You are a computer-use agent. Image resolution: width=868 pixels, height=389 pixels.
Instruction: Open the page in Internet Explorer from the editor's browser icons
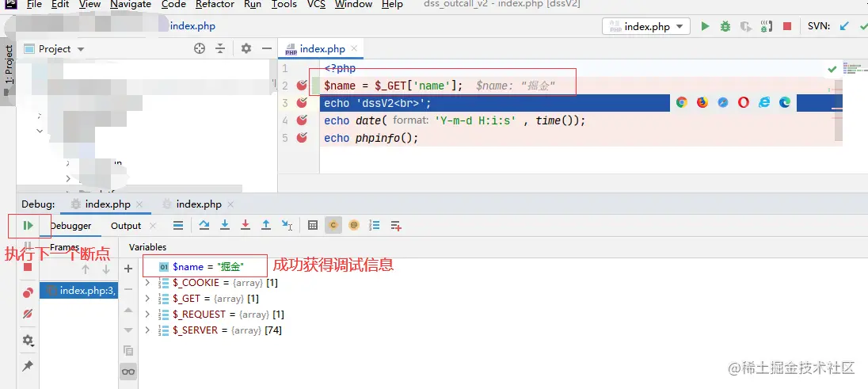pyautogui.click(x=764, y=102)
